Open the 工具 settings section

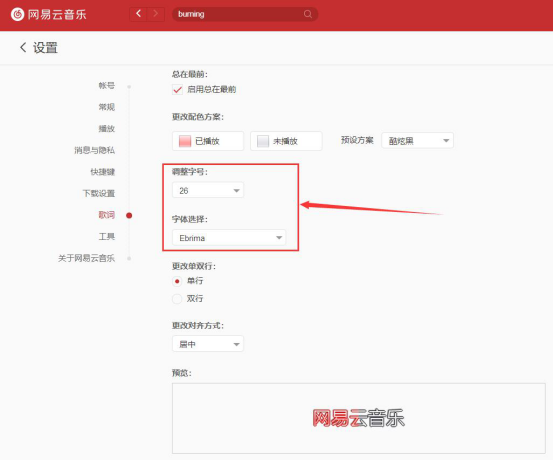[x=107, y=236]
